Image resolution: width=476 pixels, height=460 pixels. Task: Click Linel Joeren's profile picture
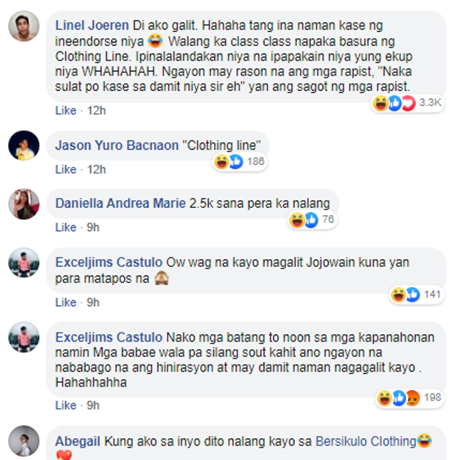click(x=23, y=26)
